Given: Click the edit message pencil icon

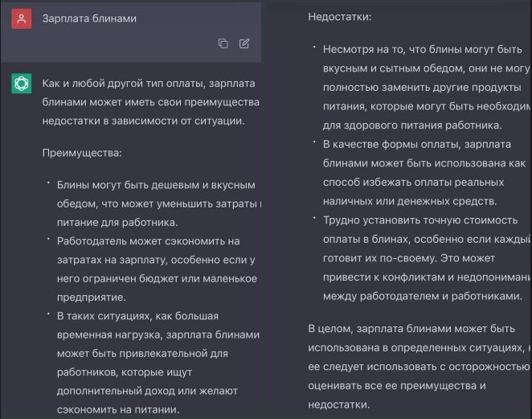Looking at the screenshot, I should point(244,43).
